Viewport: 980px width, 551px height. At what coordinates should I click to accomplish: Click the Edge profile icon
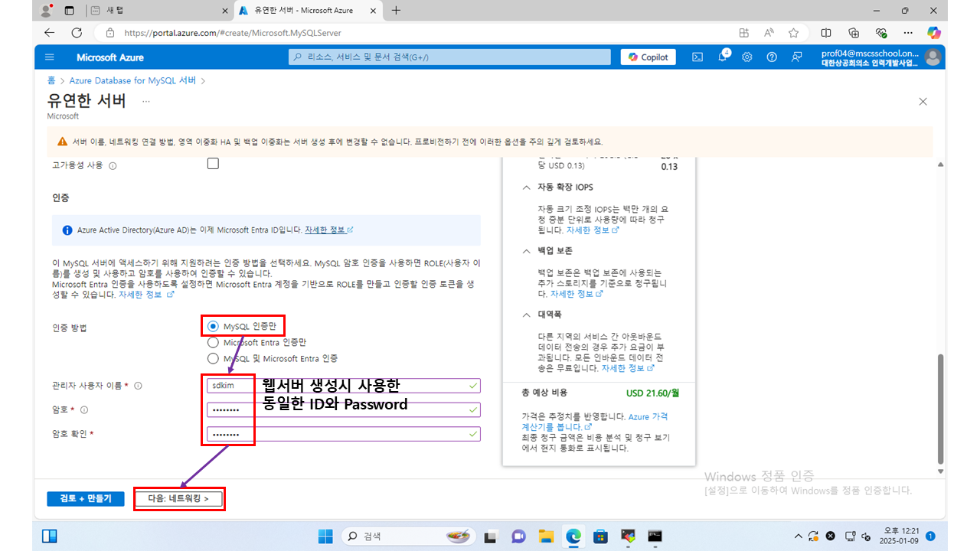coord(46,11)
